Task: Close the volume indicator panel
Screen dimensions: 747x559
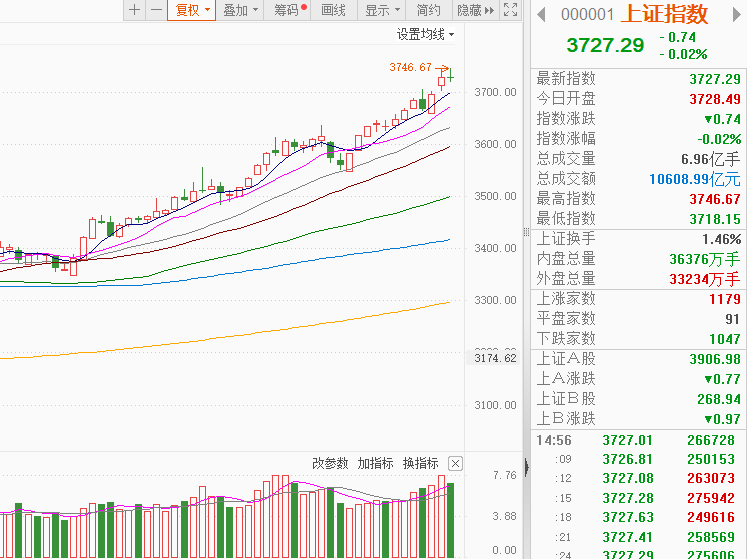Action: point(456,463)
